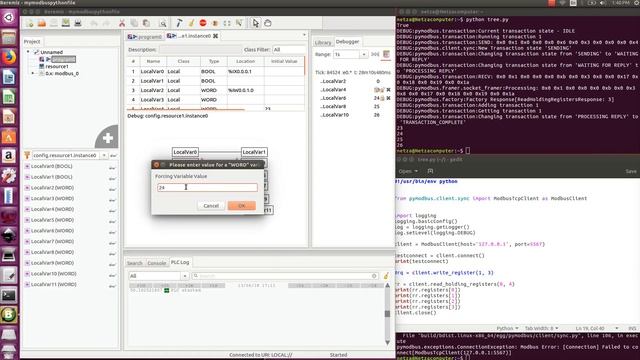This screenshot has height=360, width=640.
Task: Click the parent instance icon beside config.resource1.instance0
Action: 27,155
